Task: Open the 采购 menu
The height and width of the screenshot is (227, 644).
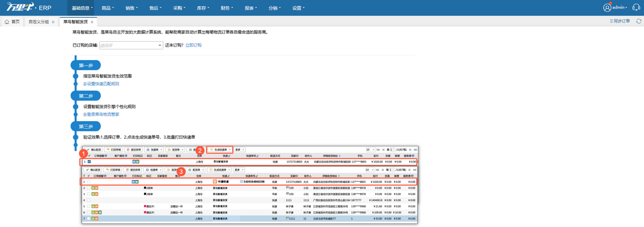Action: pos(179,8)
